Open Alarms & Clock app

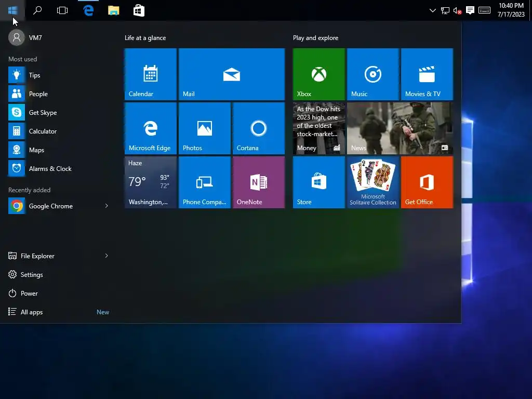tap(58, 168)
